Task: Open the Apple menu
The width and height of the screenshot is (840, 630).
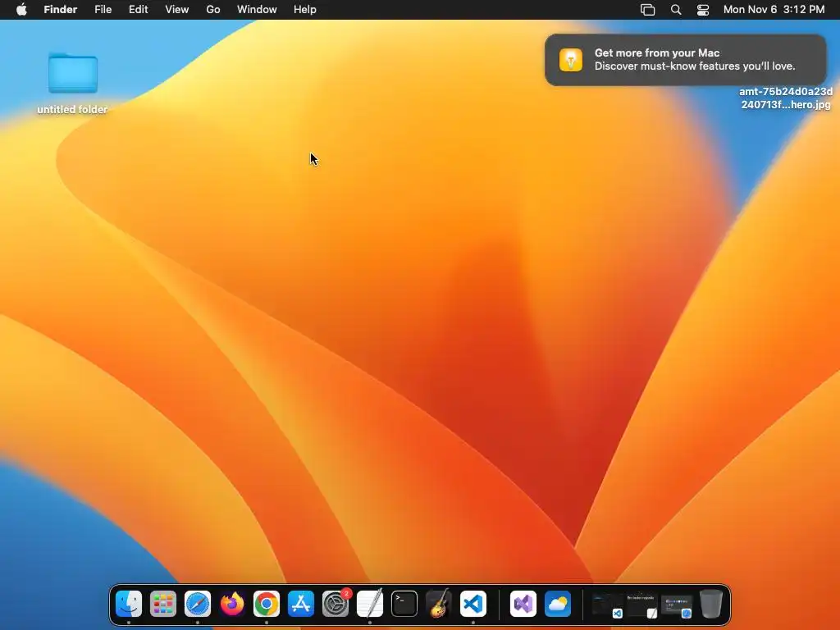Action: click(21, 10)
